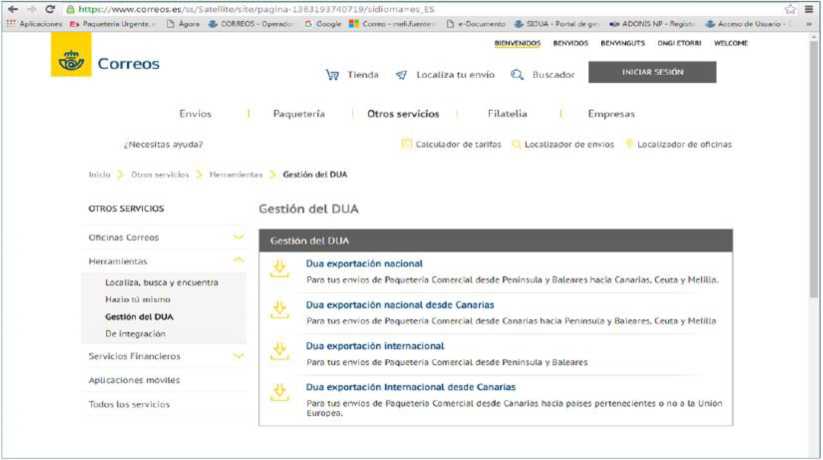Click the Correos logo icon

[x=70, y=62]
